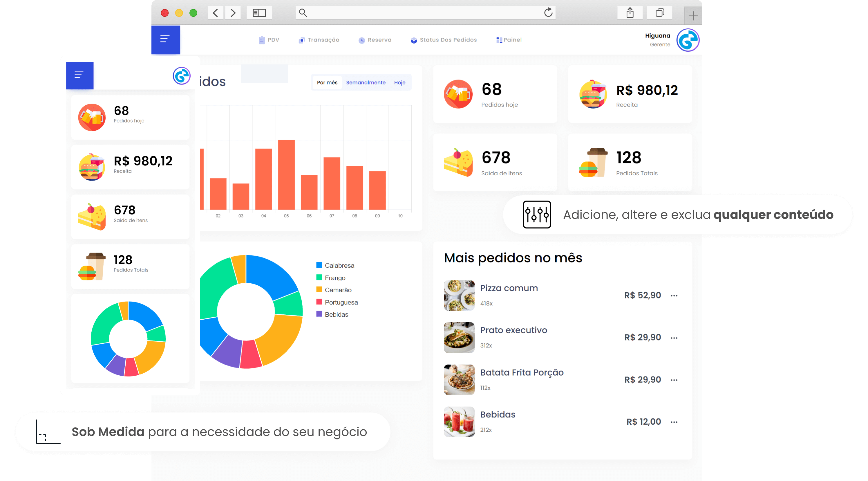Click the browser tabs overview icon
Screen dimensions: 868x481
point(659,13)
